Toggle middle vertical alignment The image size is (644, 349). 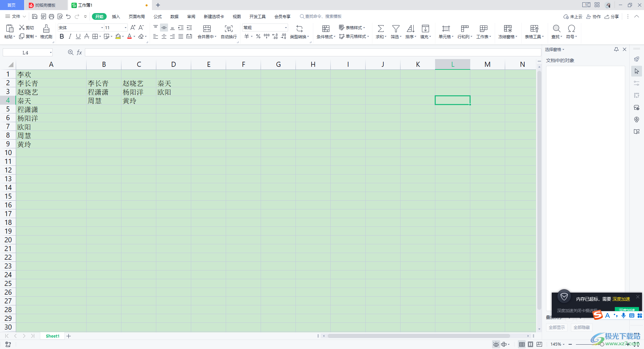point(164,28)
